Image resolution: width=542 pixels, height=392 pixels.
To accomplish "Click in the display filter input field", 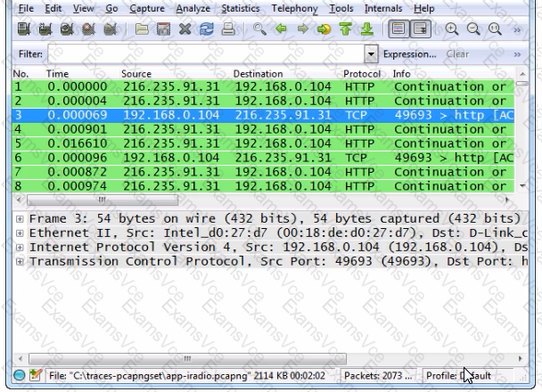I will 205,54.
